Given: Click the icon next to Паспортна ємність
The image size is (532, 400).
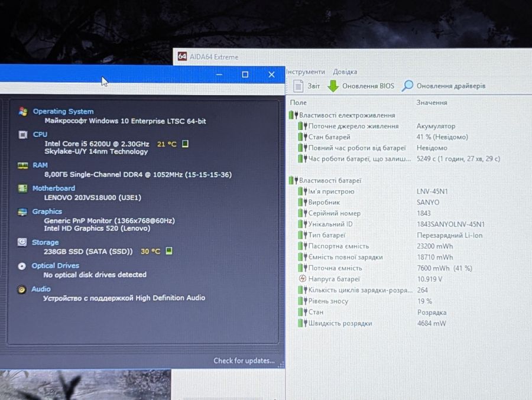Looking at the screenshot, I should point(302,246).
